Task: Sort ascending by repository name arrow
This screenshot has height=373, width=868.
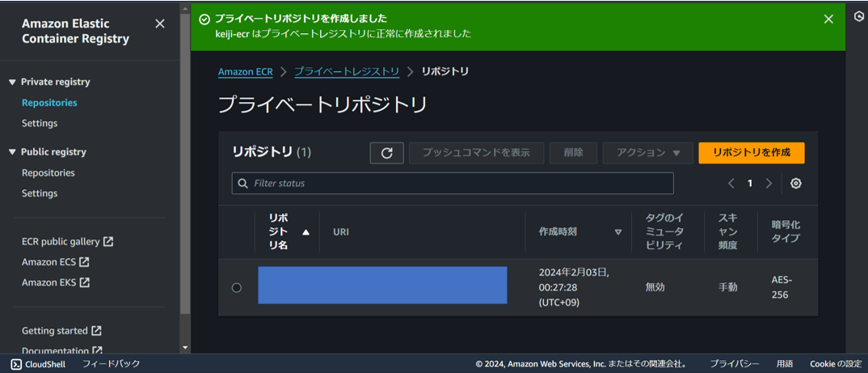Action: click(305, 232)
